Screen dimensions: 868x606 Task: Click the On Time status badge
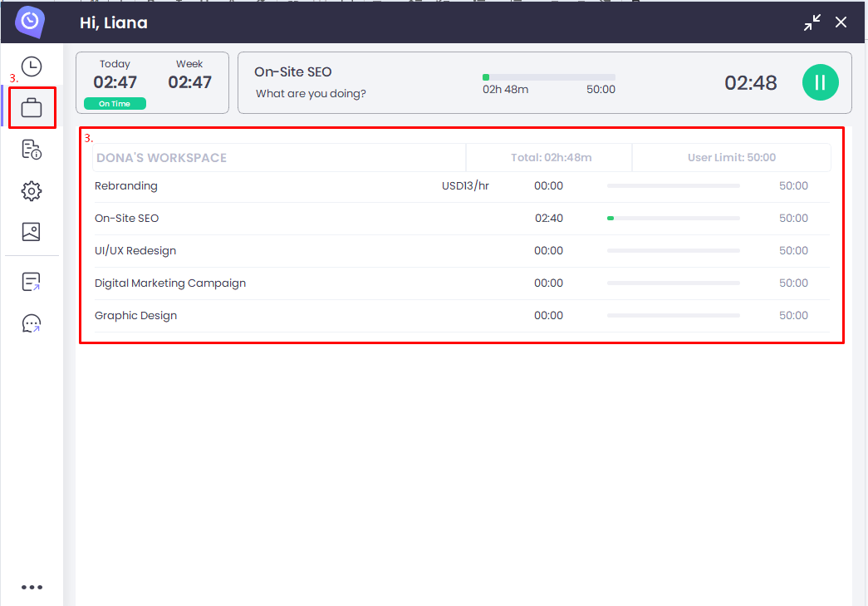[115, 104]
